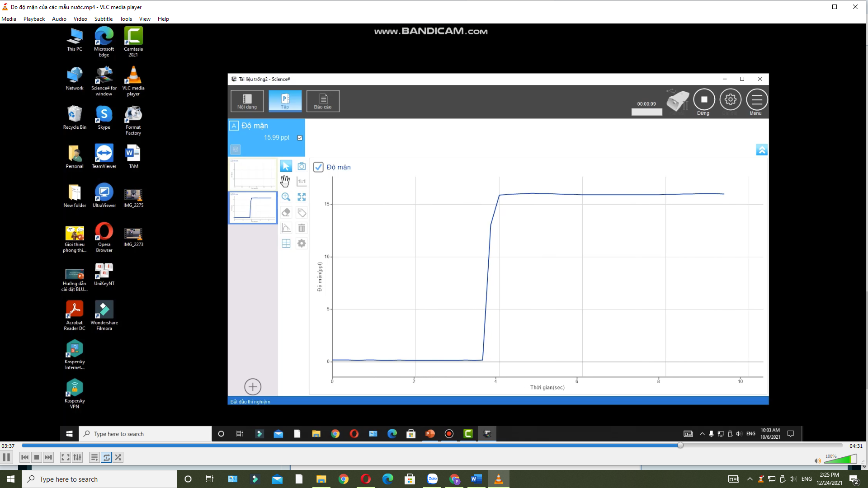Click the camera snapshot icon

click(302, 166)
